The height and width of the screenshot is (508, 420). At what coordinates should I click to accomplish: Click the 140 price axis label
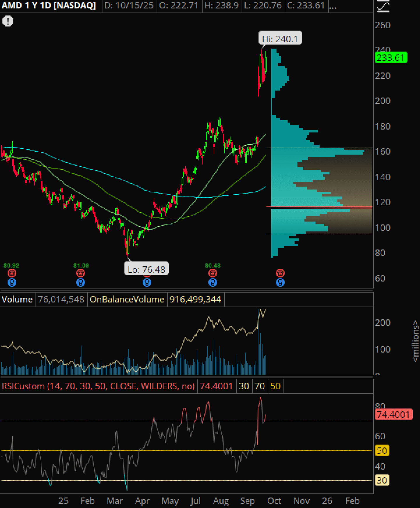(x=383, y=177)
